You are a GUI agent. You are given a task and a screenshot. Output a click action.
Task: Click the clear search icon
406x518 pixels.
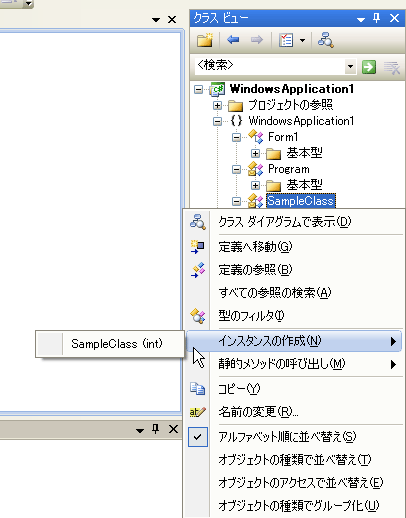[391, 67]
